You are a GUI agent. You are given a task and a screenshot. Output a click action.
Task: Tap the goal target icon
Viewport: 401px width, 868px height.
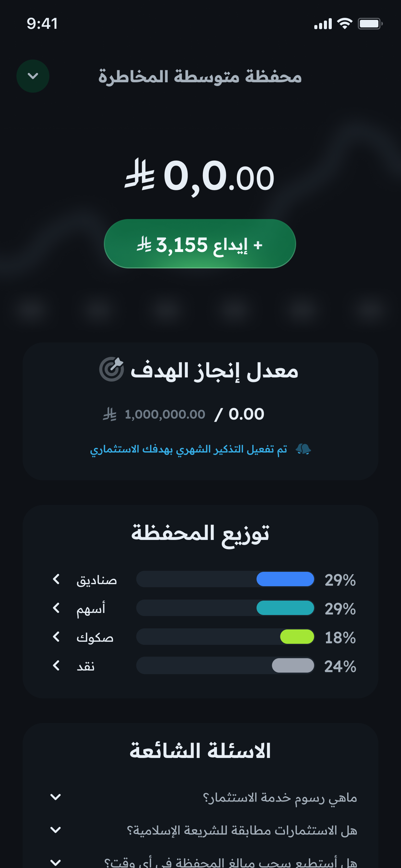(111, 369)
